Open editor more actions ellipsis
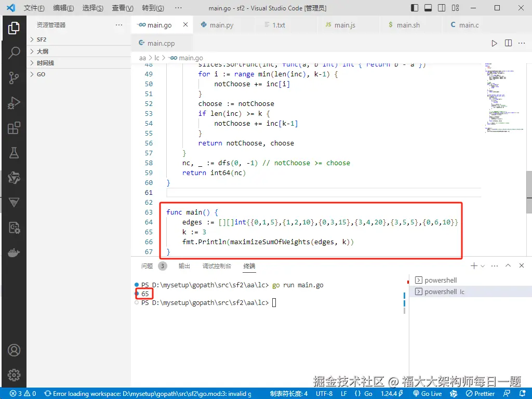This screenshot has height=399, width=532. [522, 43]
